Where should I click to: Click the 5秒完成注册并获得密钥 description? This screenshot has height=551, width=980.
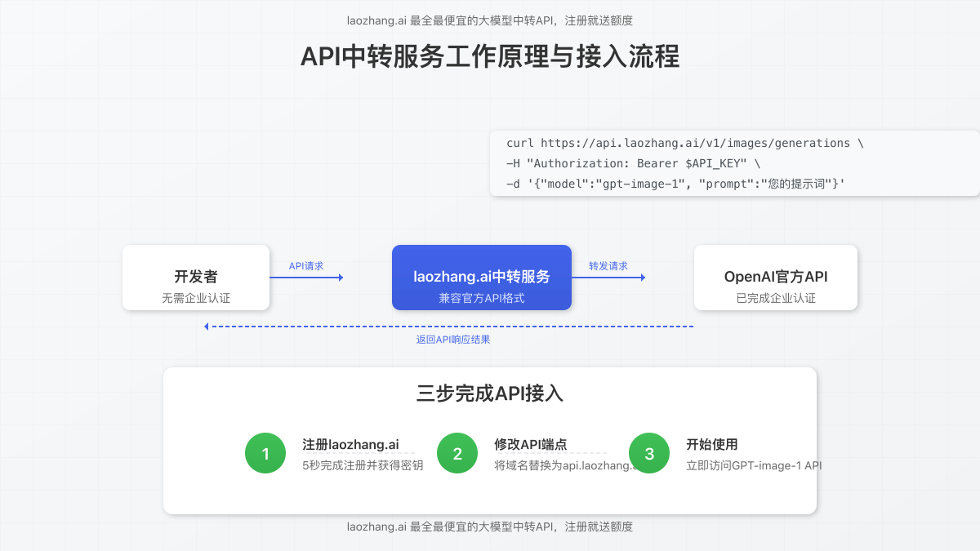coord(363,465)
